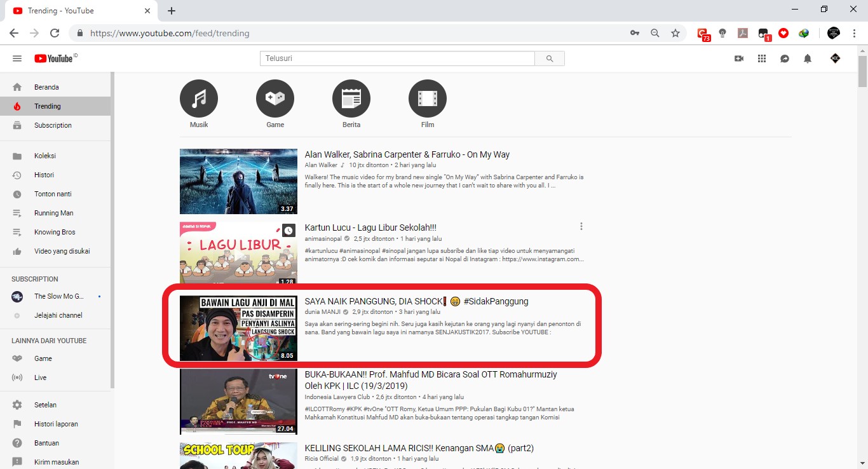Open the Running Man playlist
Viewport: 868px width, 469px height.
pos(55,213)
